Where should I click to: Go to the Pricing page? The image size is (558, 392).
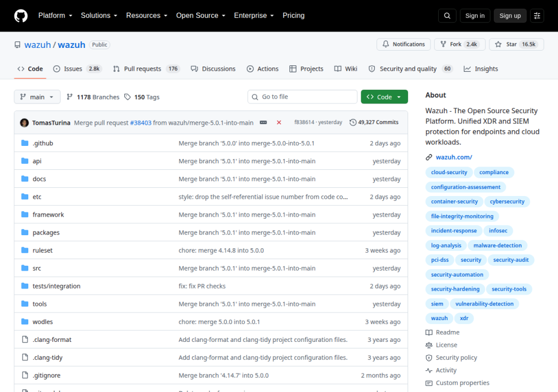click(x=294, y=16)
